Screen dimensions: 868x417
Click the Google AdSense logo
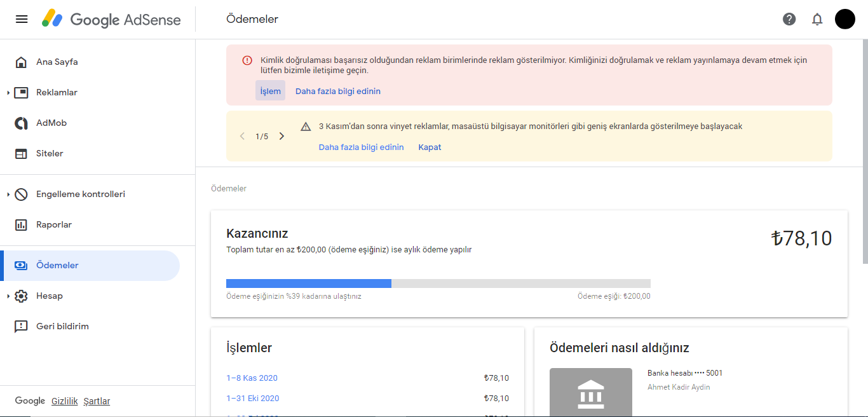pyautogui.click(x=111, y=19)
